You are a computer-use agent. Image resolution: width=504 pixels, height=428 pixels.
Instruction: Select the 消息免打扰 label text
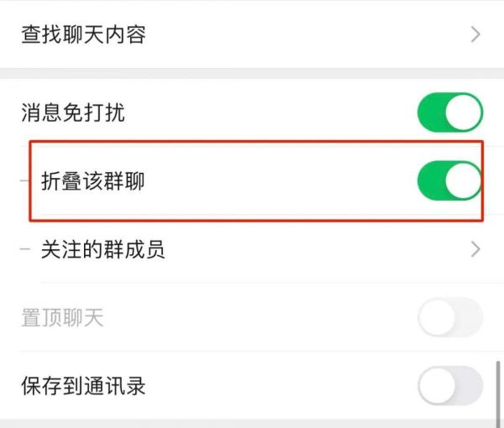pyautogui.click(x=73, y=113)
